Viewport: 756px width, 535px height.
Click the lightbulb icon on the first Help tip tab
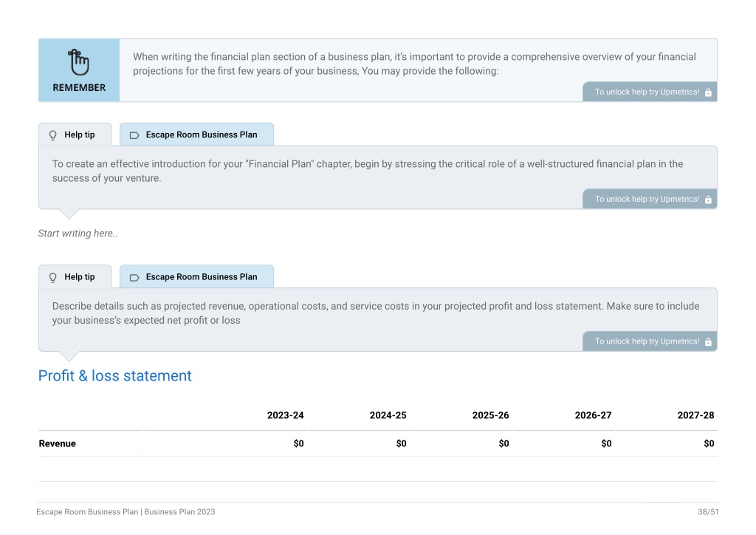(53, 135)
